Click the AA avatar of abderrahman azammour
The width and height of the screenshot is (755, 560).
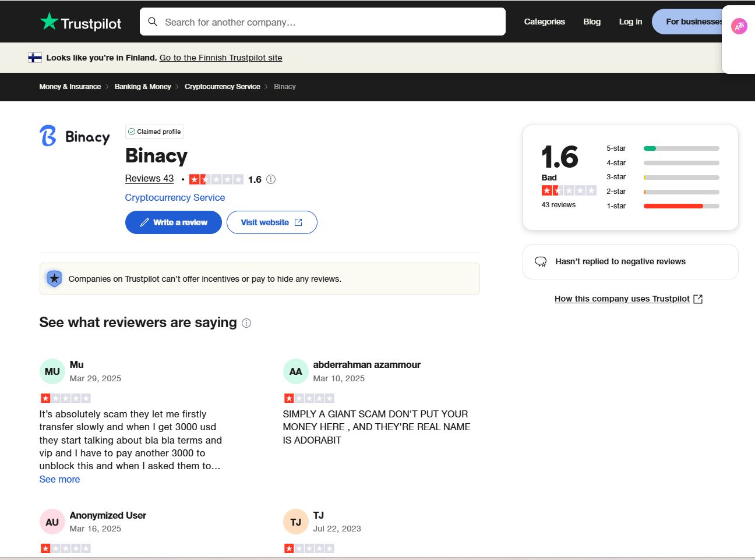point(295,371)
